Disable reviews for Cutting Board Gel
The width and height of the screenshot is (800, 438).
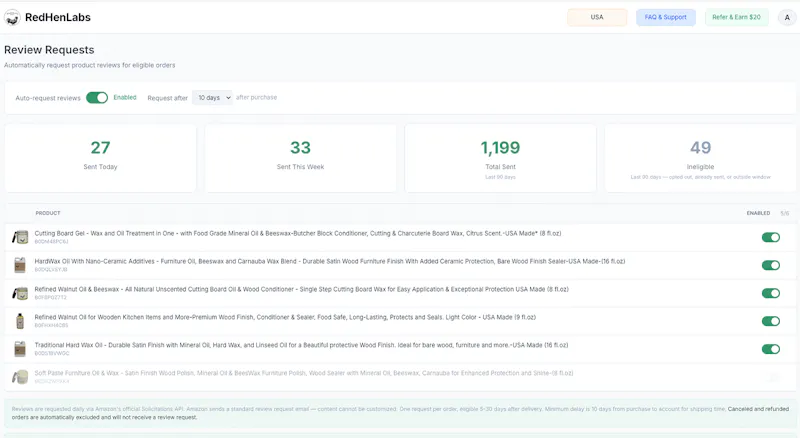tap(770, 237)
